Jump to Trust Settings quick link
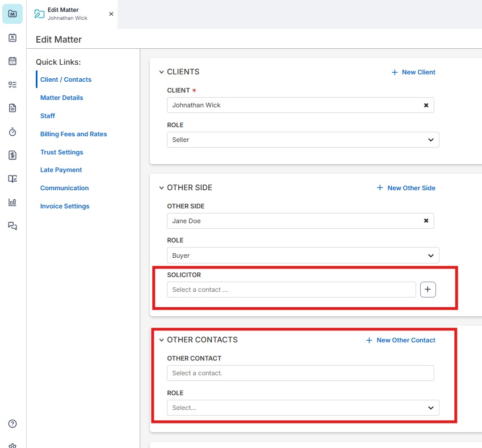 (x=61, y=152)
